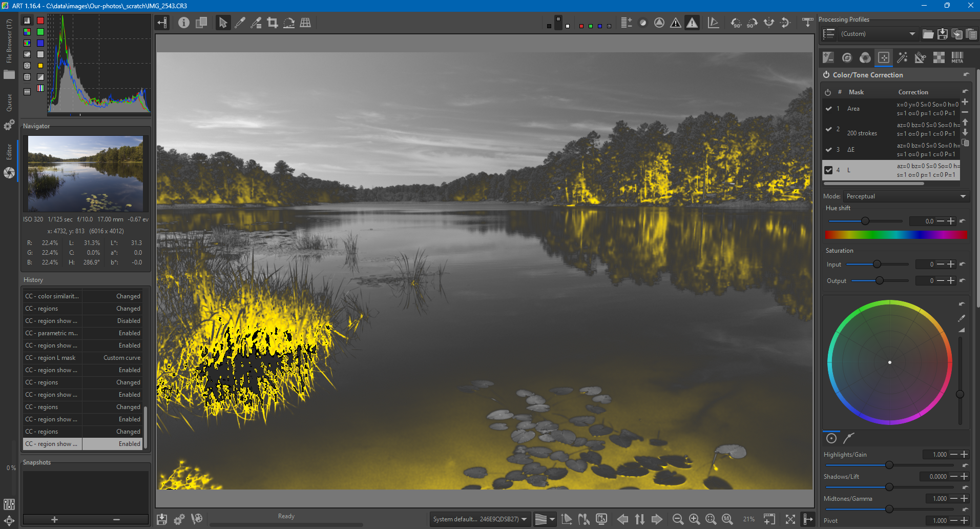
Task: Click the Hue shift slider handle
Action: pos(865,221)
